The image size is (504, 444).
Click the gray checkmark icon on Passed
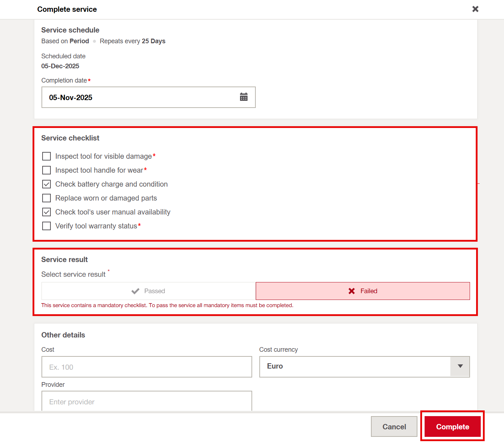pos(135,291)
